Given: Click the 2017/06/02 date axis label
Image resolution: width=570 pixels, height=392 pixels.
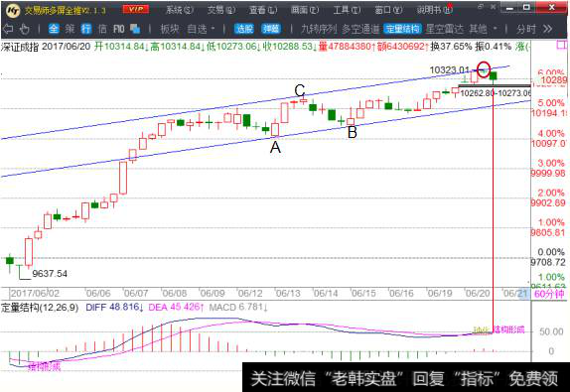Looking at the screenshot, I should tap(35, 294).
